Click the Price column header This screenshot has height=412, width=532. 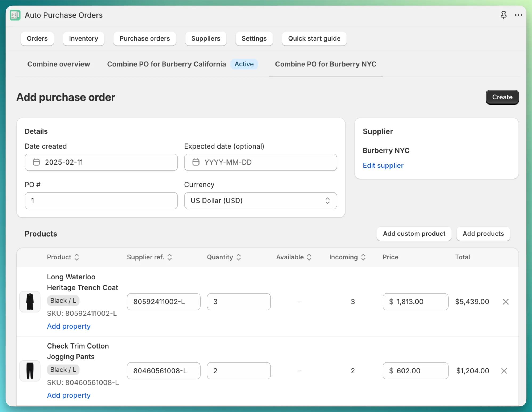[391, 257]
